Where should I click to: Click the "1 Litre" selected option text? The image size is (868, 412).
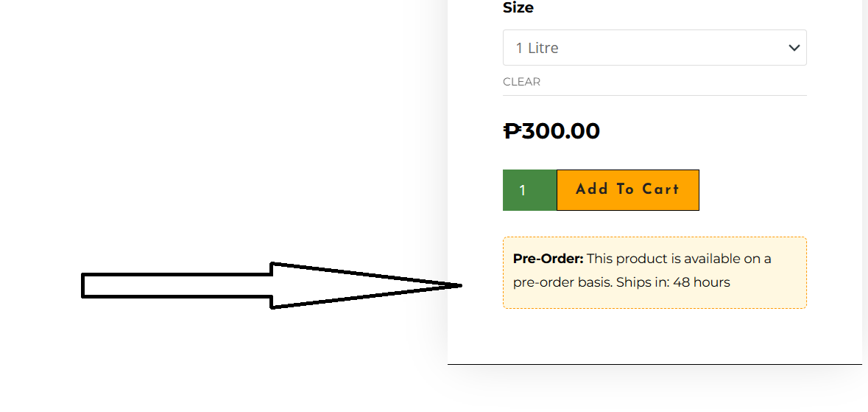point(537,48)
